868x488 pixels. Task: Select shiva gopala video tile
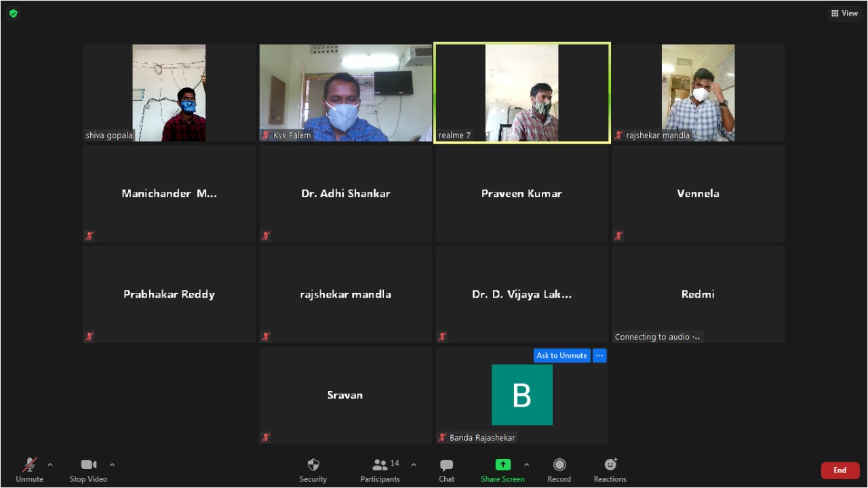169,93
